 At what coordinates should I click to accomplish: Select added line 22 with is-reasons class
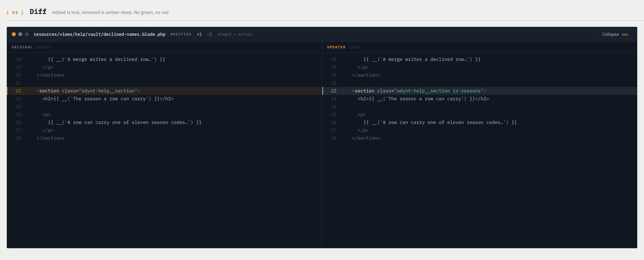pyautogui.click(x=480, y=91)
